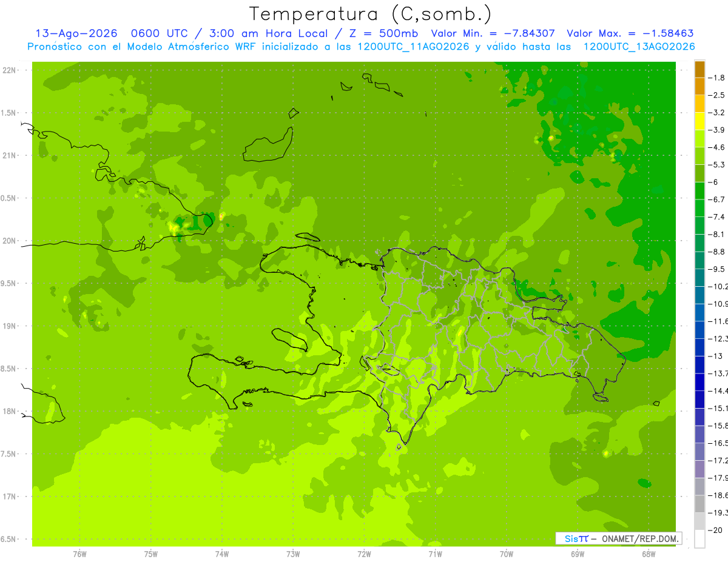Click the "-6.7" colorbar value
This screenshot has height=562, width=728.
[718, 199]
